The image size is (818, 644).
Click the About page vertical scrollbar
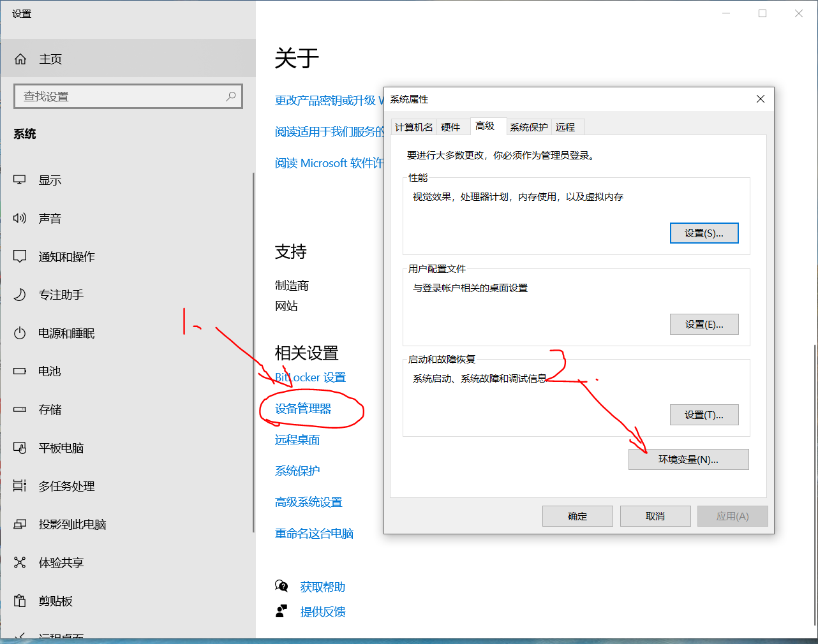815,485
